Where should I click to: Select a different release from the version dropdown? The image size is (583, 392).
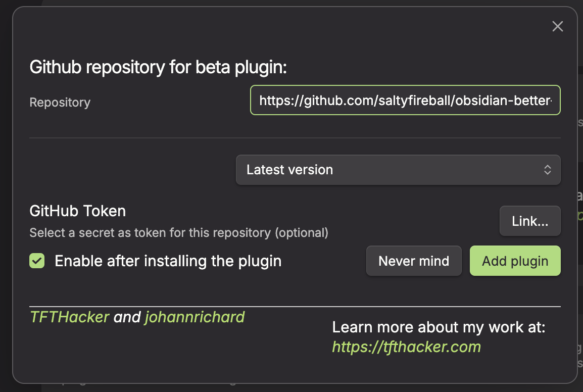pos(398,170)
